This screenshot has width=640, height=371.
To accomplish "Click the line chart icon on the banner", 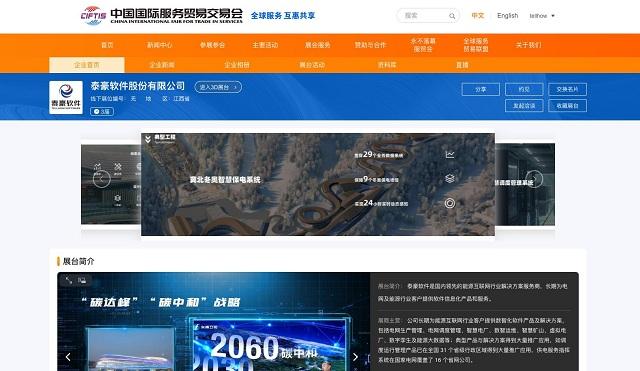I will (x=450, y=155).
